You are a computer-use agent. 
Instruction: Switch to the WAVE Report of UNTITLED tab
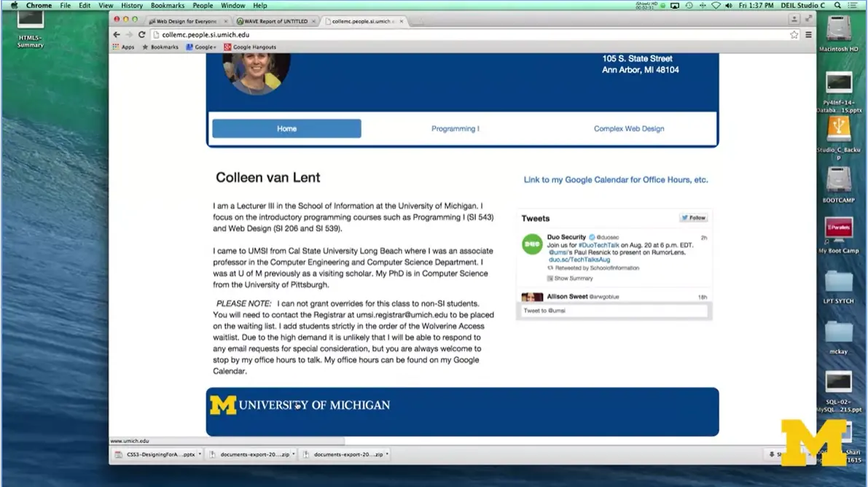pos(275,21)
